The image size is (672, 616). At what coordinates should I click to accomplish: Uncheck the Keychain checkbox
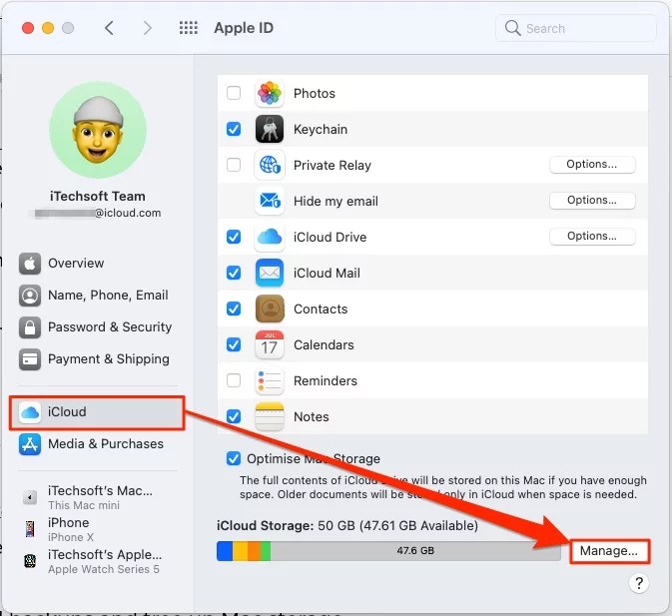pos(234,129)
